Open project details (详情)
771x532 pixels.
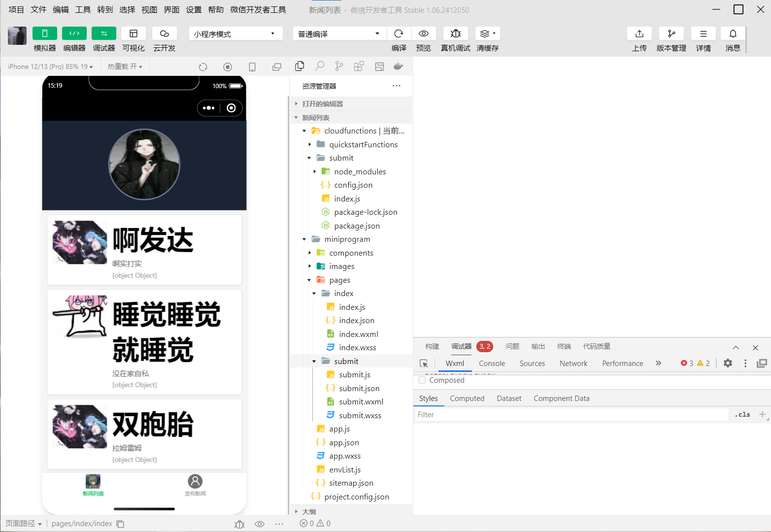(x=704, y=33)
